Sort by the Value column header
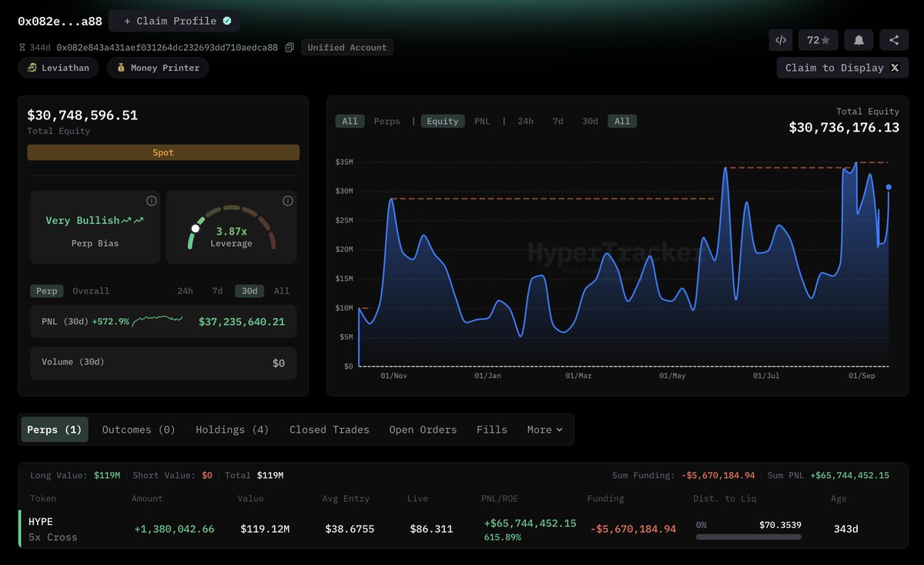 click(x=250, y=498)
